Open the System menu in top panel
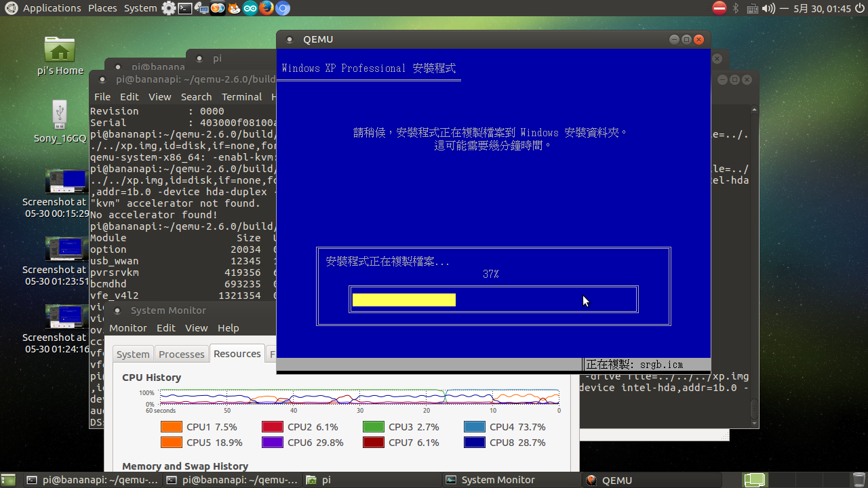This screenshot has width=868, height=488. click(140, 8)
